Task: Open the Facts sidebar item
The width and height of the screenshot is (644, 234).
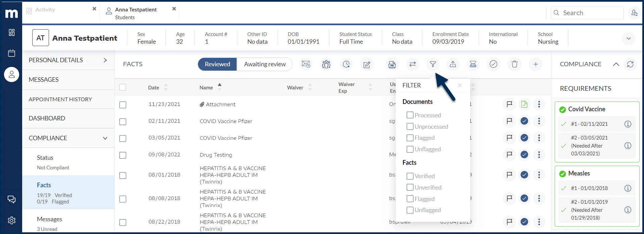Action: click(68, 193)
